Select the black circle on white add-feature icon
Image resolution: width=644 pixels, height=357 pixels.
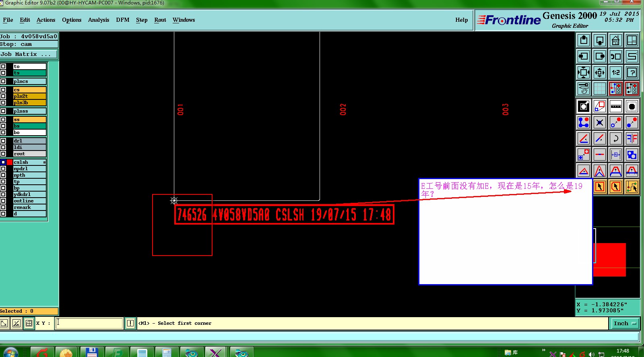tap(584, 106)
